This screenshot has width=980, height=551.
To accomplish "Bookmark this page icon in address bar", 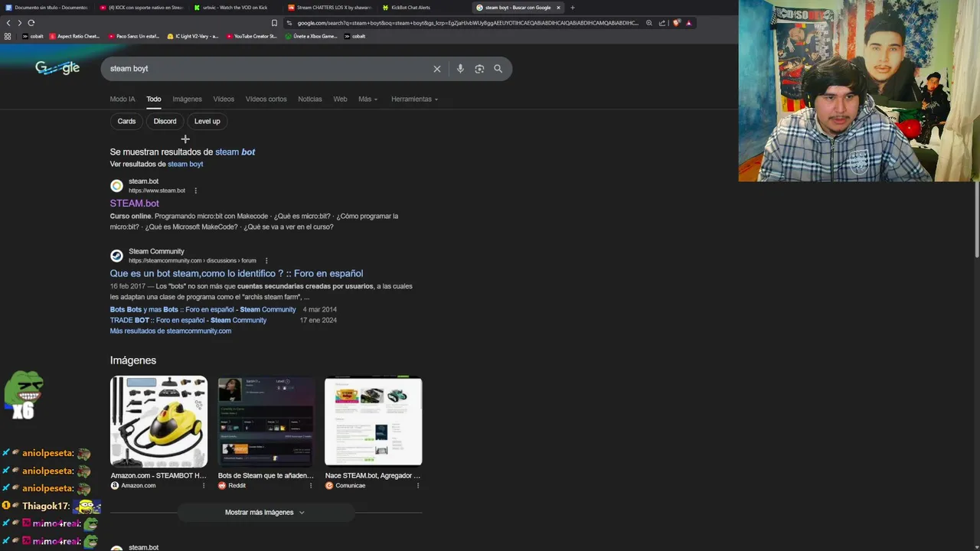I will pyautogui.click(x=274, y=23).
